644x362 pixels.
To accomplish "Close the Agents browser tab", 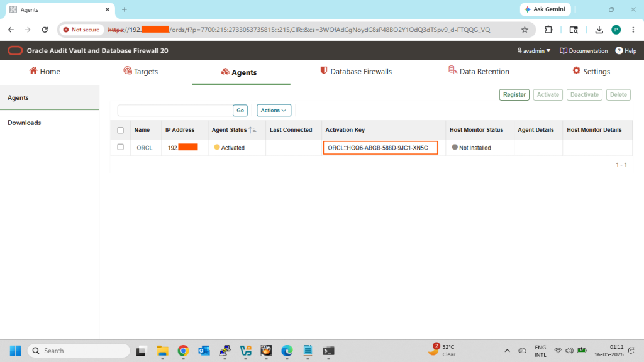I will point(108,9).
